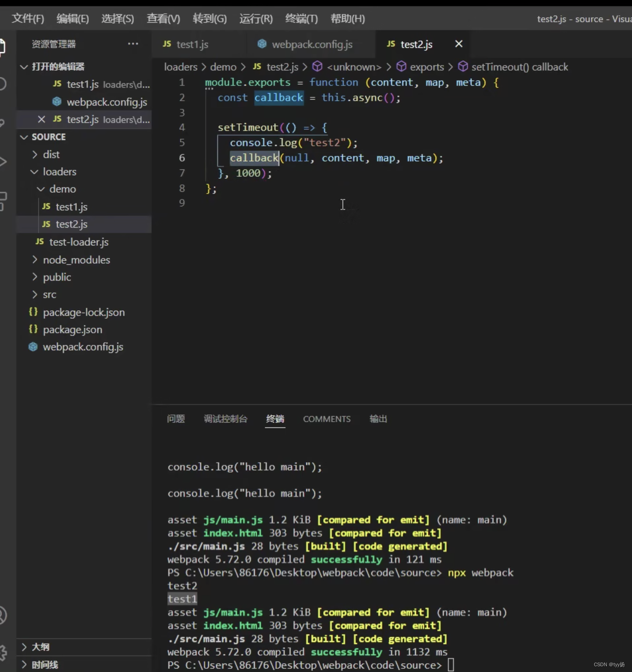Click the callback declaration on line 2
Viewport: 632px width, 672px height.
(x=279, y=98)
